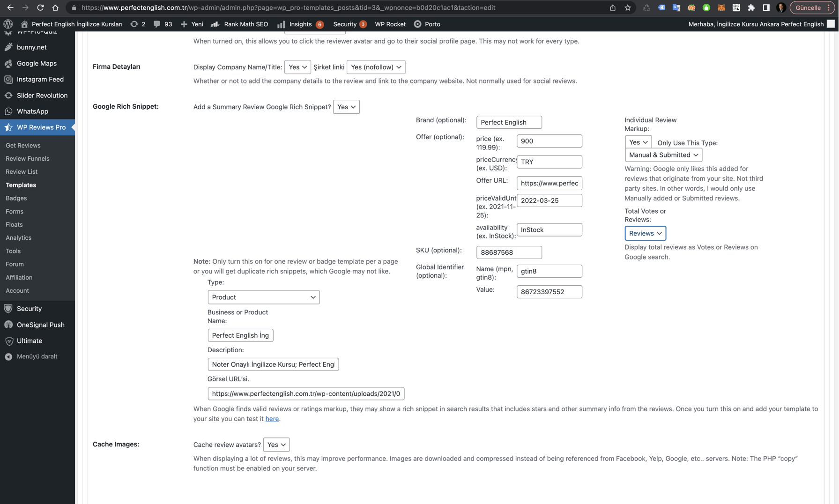The width and height of the screenshot is (839, 504).
Task: Click the browser forward arrow
Action: 25,7
